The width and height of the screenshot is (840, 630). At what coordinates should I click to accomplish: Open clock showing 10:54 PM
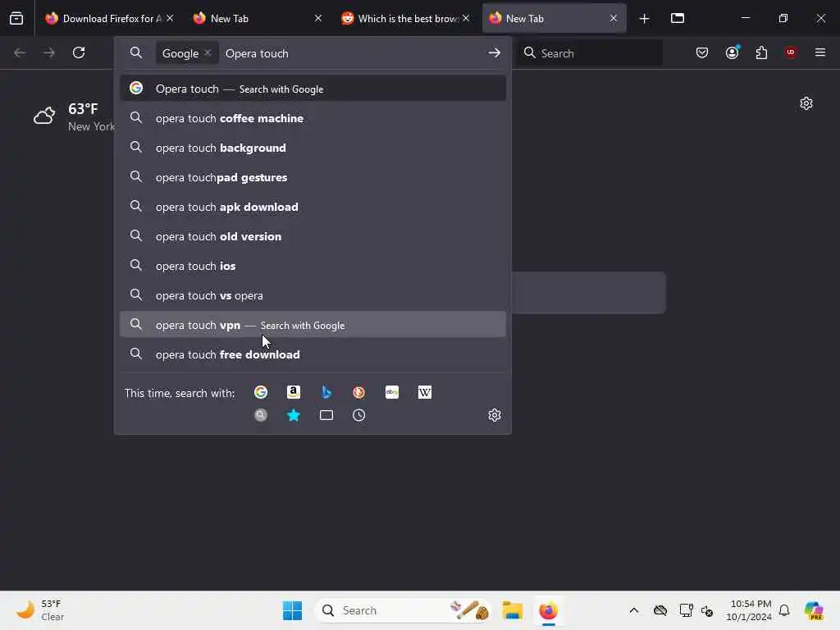[x=748, y=610]
